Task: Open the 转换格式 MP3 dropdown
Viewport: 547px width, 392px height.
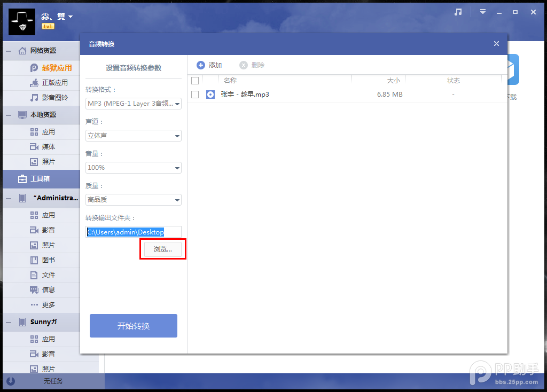Action: [x=133, y=104]
